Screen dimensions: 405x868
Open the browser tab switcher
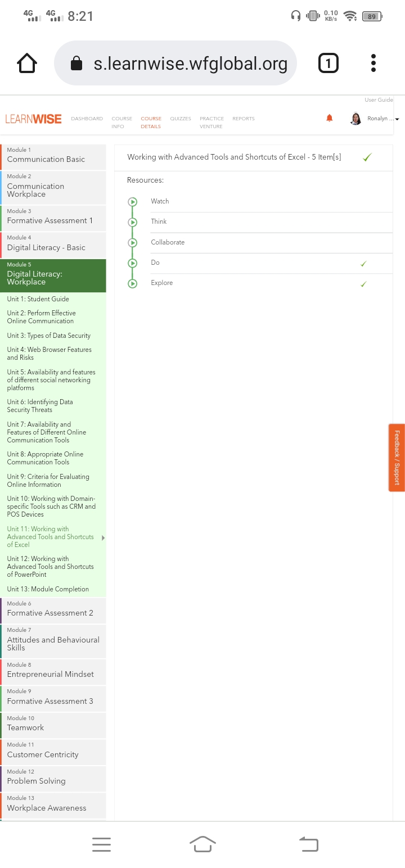pyautogui.click(x=328, y=64)
